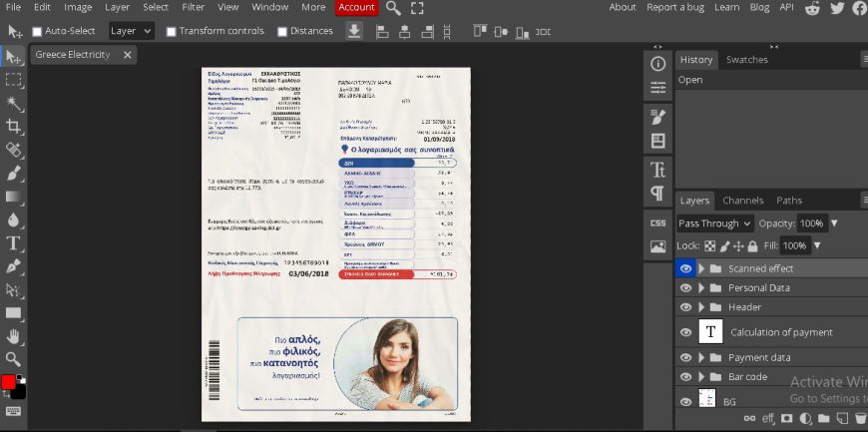This screenshot has width=868, height=432.
Task: Open the CSS panel
Action: (x=657, y=222)
